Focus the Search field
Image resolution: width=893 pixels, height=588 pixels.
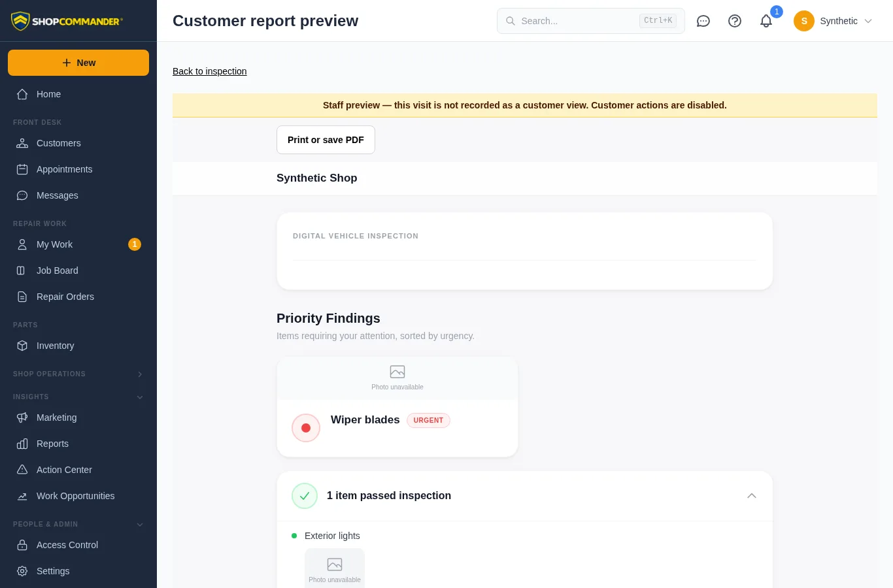[x=591, y=21]
